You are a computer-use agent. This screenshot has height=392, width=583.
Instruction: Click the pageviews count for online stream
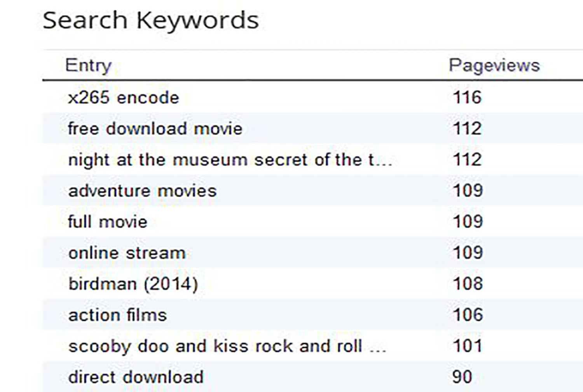468,253
